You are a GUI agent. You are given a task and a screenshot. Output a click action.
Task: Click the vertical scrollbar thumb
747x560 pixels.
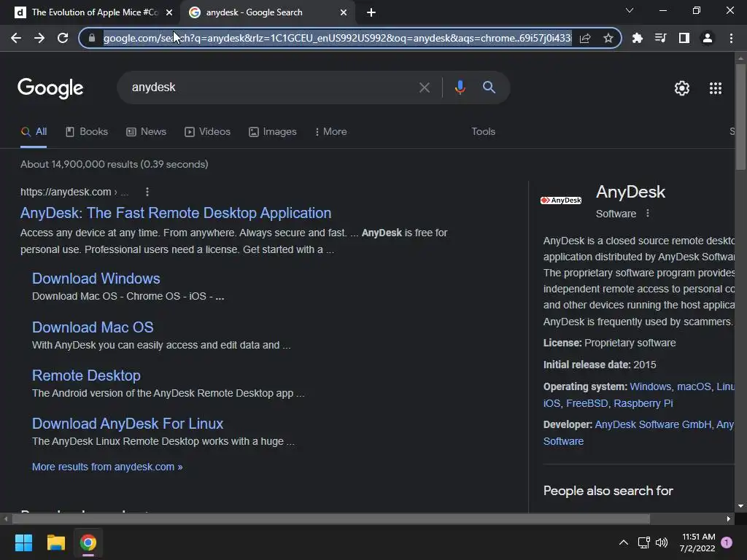coord(740,116)
